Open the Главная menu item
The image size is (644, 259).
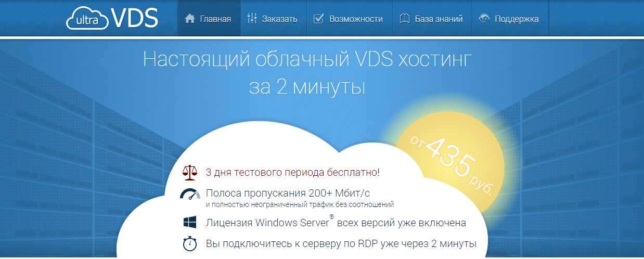[209, 19]
